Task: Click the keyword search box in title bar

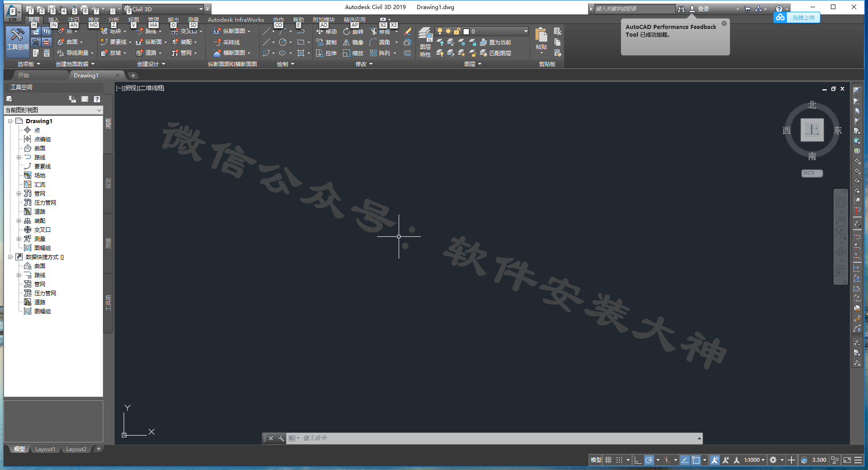Action: pyautogui.click(x=634, y=9)
